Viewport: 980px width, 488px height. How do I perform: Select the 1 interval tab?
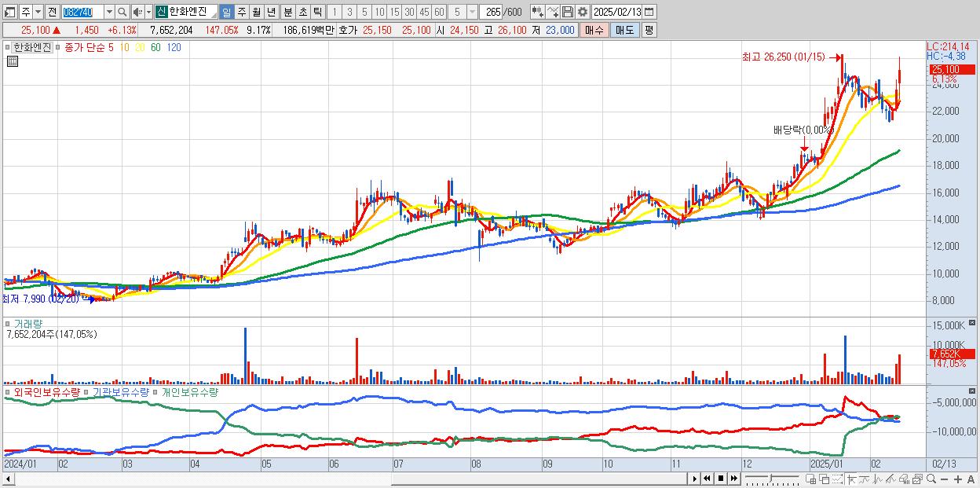click(335, 12)
